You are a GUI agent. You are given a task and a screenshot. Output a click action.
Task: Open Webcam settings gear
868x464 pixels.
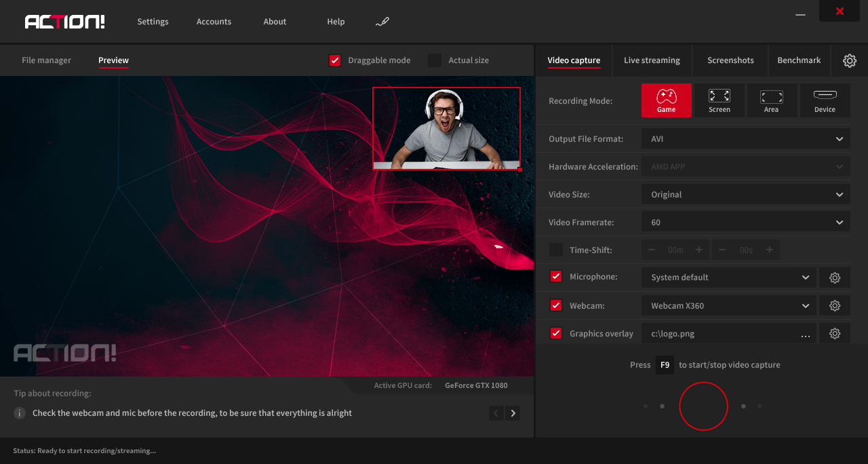coord(835,306)
